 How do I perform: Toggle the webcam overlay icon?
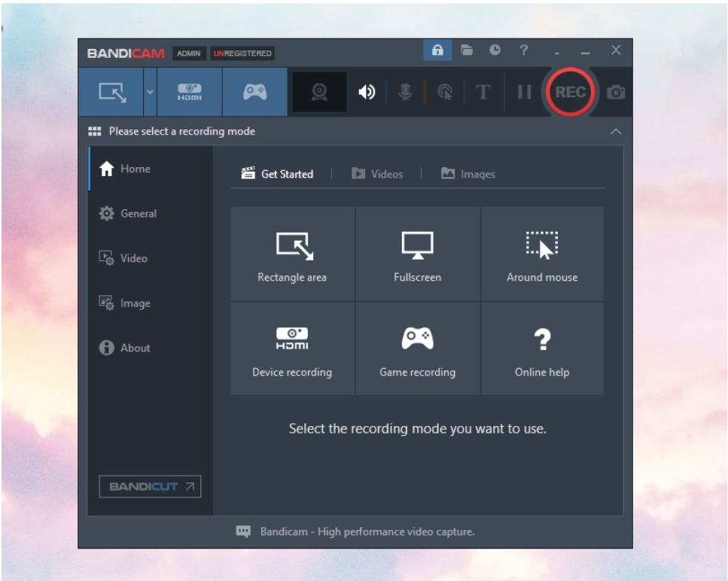point(319,92)
